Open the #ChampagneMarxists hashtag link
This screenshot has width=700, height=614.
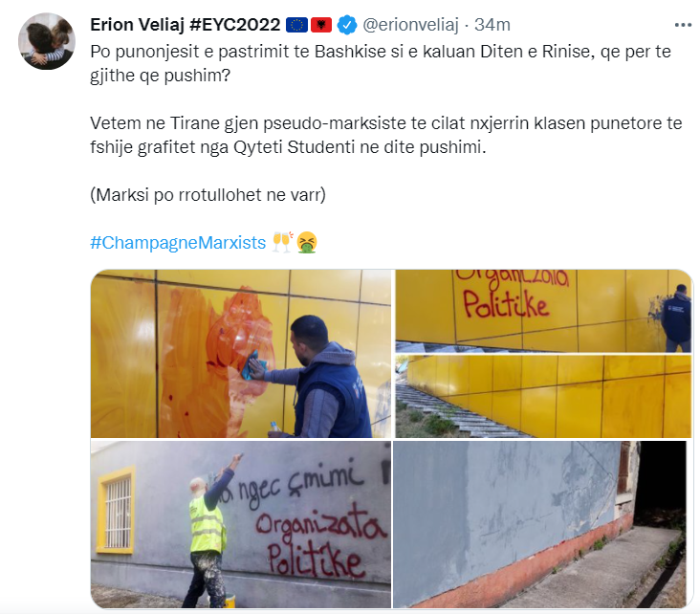tap(178, 243)
